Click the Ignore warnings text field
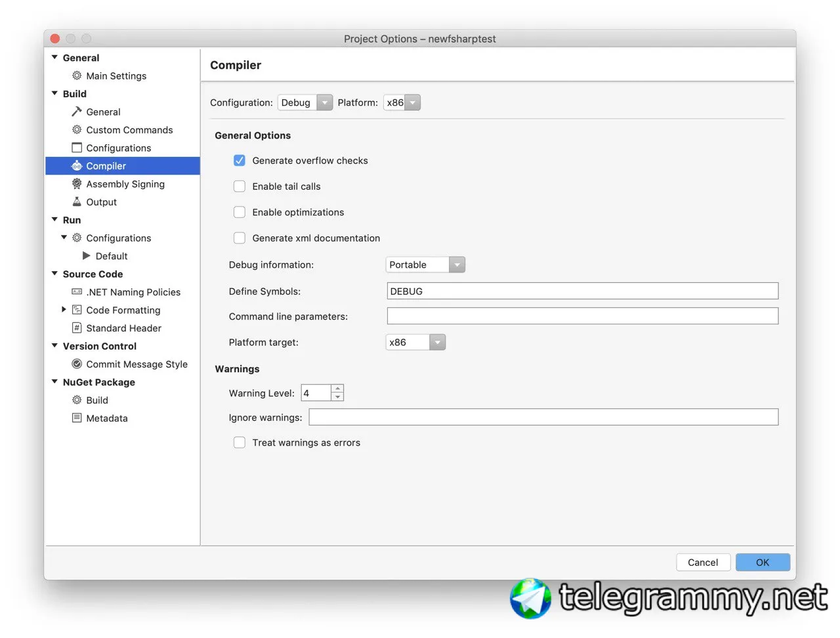840x638 pixels. [x=544, y=417]
